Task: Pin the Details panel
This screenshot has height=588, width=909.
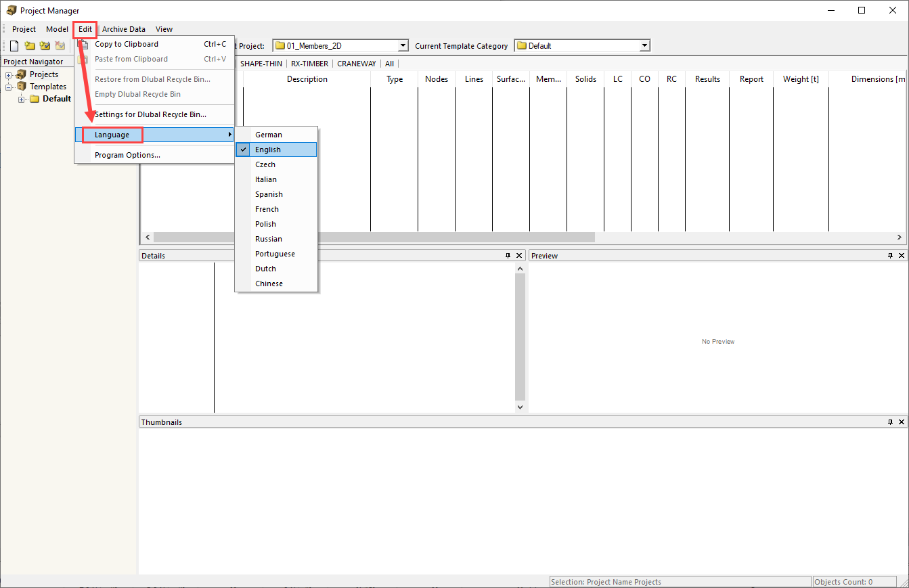Action: (508, 256)
